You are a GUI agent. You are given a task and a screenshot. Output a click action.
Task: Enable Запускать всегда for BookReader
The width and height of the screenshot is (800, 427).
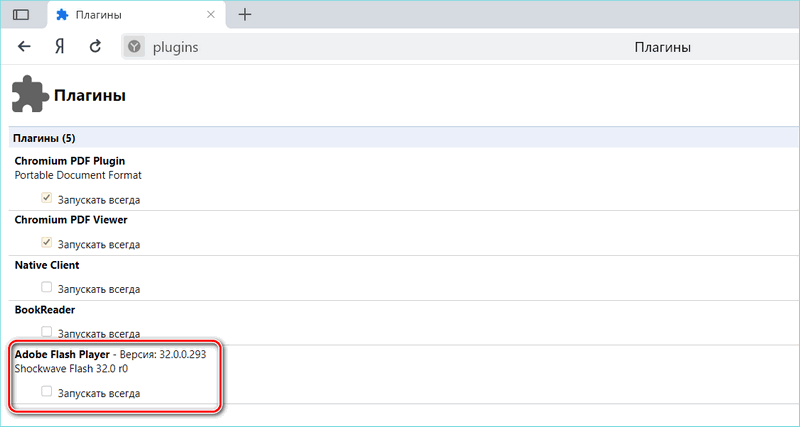click(47, 332)
